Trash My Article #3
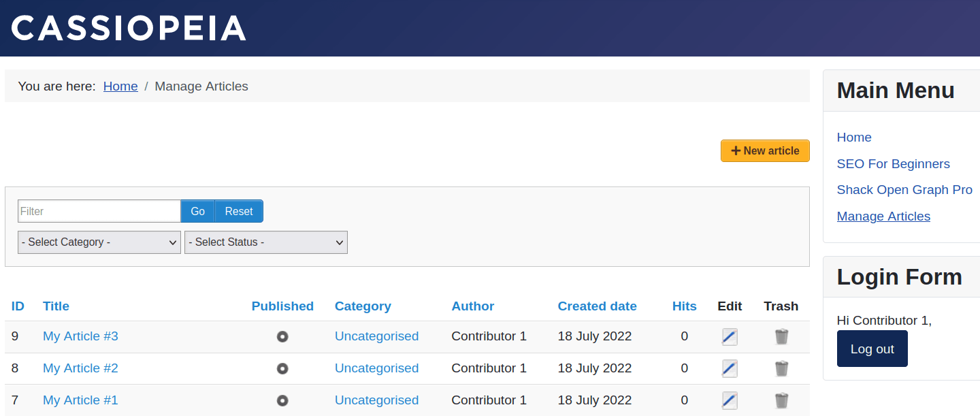Viewport: 980px width, 418px height. 781,336
